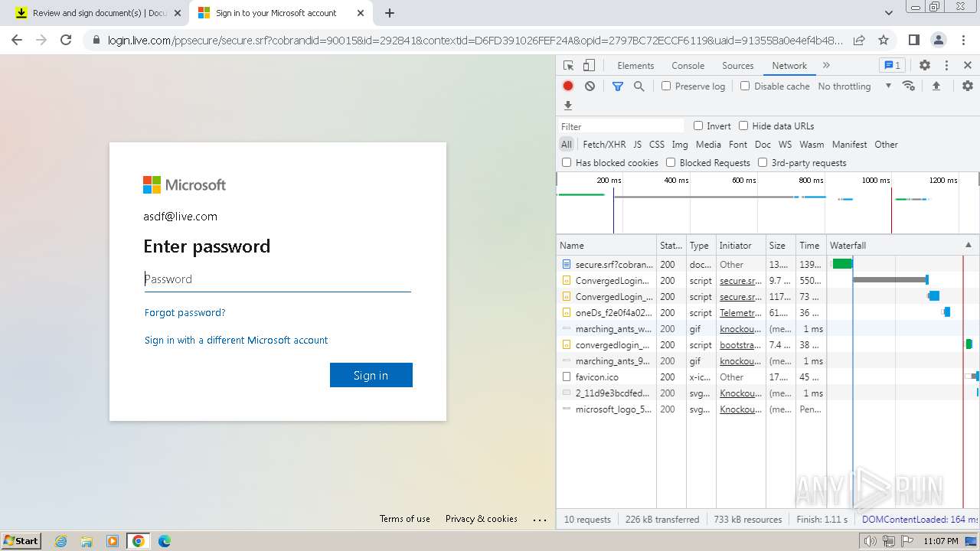
Task: Open the Chrome profile avatar icon
Action: tap(938, 40)
